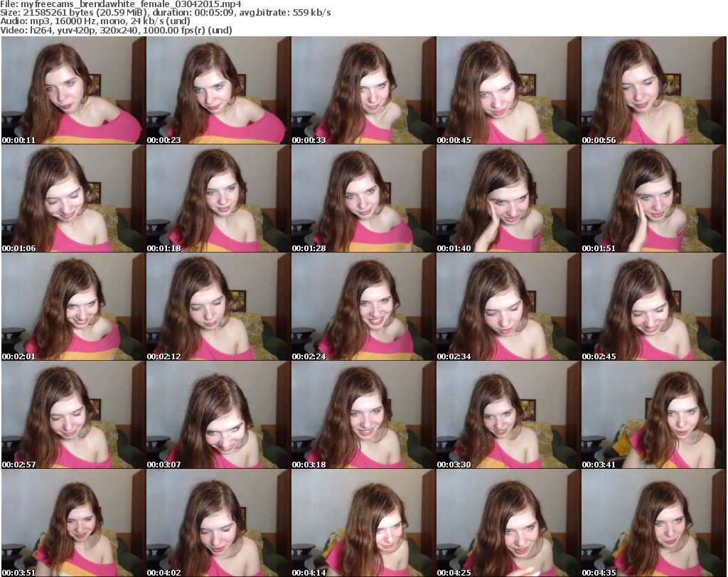This screenshot has height=577, width=728.
Task: Click the file name text in header
Action: click(121, 4)
